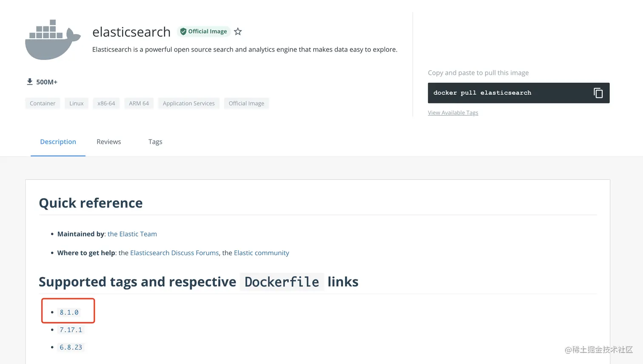This screenshot has width=643, height=364.
Task: Select the Official Image filter badge
Action: (246, 103)
